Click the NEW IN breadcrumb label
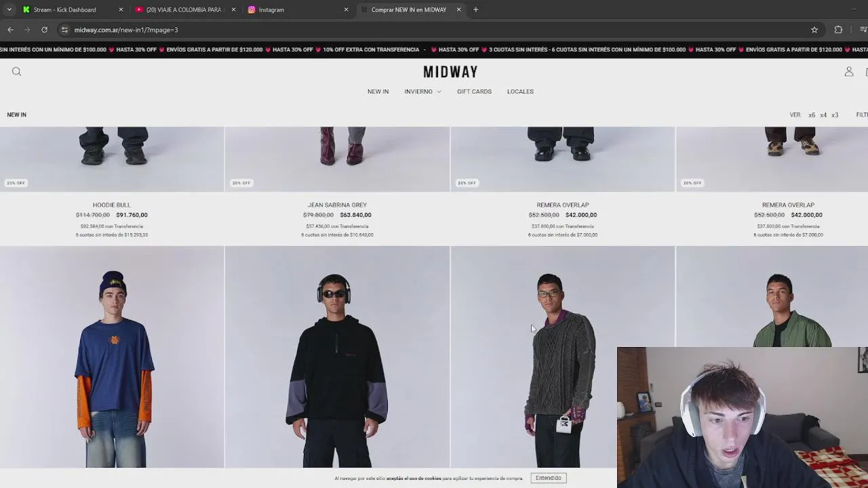The height and width of the screenshot is (488, 868). [x=16, y=115]
